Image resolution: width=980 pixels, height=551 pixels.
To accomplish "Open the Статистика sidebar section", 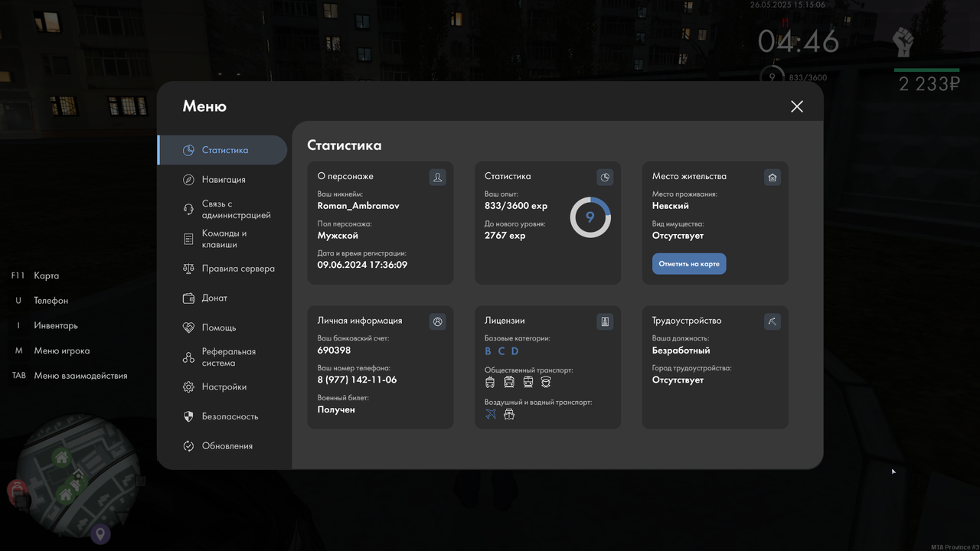I will pos(222,150).
